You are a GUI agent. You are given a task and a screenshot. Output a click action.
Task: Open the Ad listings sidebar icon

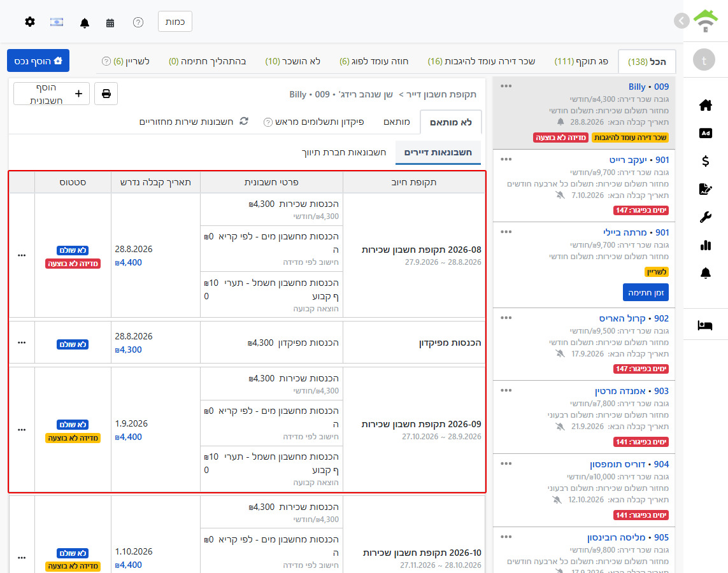[x=705, y=133]
